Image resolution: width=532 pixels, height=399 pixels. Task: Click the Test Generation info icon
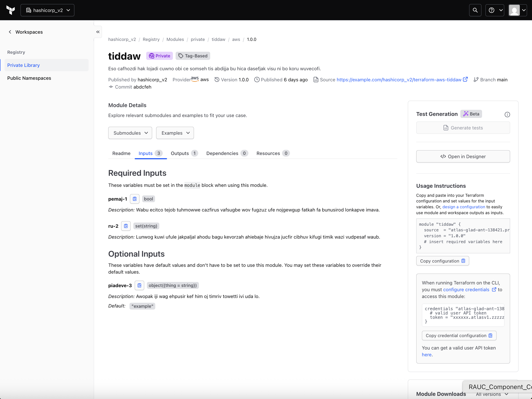[x=507, y=115]
